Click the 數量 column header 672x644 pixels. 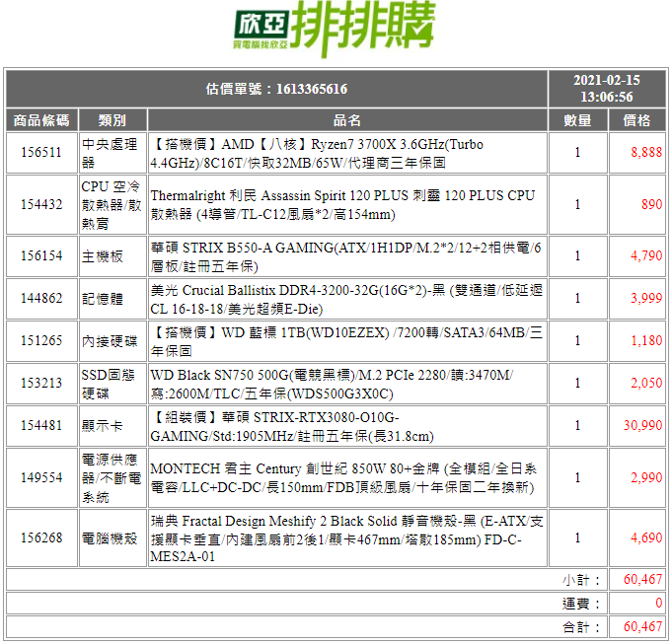(577, 120)
